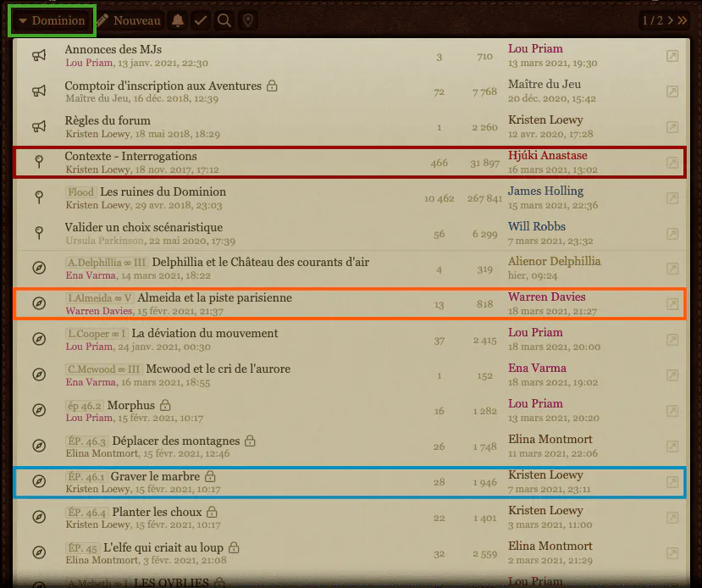The height and width of the screenshot is (588, 702).
Task: Go to last post of Les ruines du Dominion
Action: tap(672, 198)
